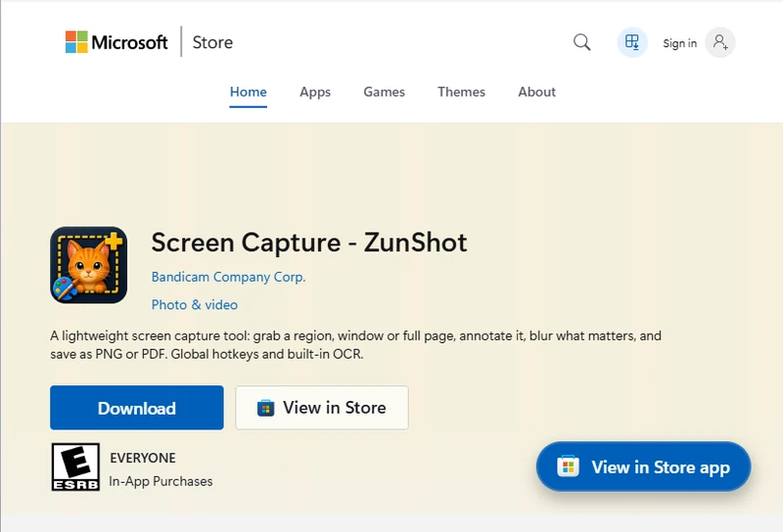This screenshot has width=783, height=532.
Task: Click the Store app download icon in header
Action: click(x=632, y=42)
